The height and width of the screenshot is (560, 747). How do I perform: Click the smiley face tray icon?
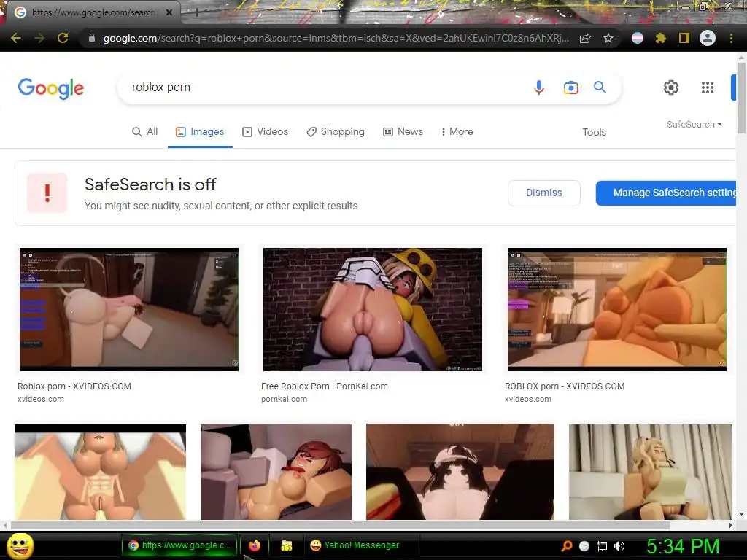pyautogui.click(x=584, y=546)
